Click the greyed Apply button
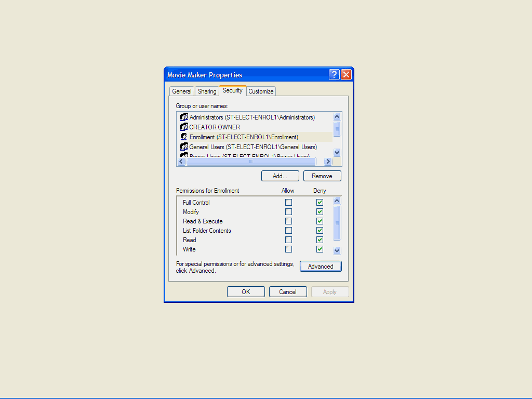The width and height of the screenshot is (532, 399). tap(330, 292)
